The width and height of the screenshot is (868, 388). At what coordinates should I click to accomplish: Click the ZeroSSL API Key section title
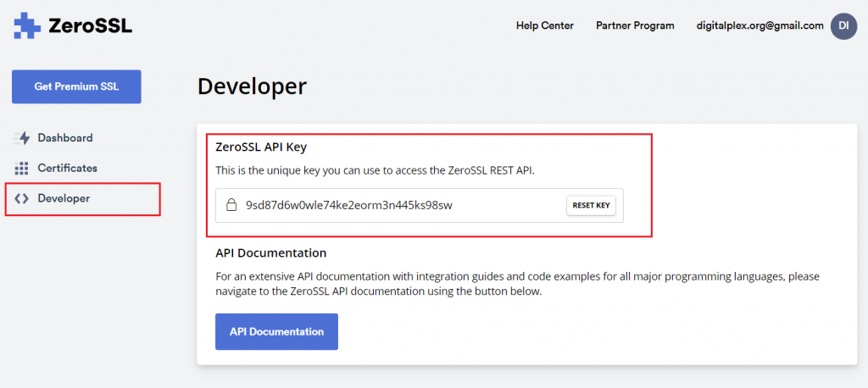click(261, 147)
